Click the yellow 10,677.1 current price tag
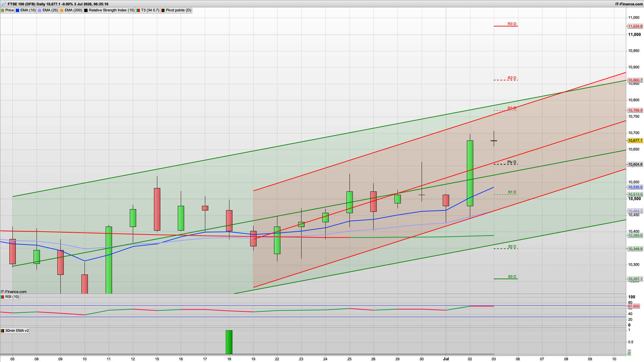The width and height of the screenshot is (644, 362). (x=635, y=141)
